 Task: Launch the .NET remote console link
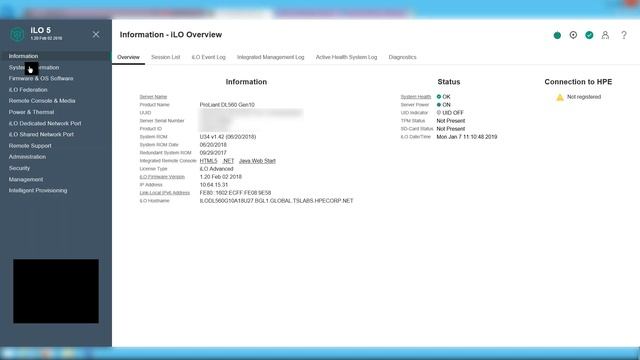(228, 161)
